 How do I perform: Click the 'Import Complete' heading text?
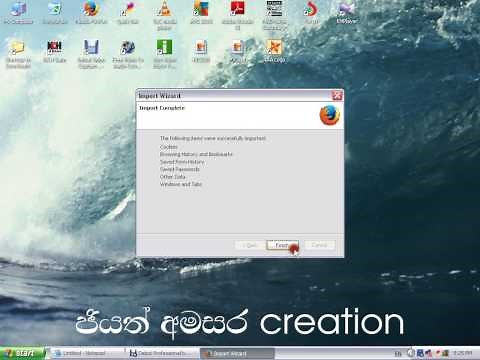pyautogui.click(x=162, y=108)
